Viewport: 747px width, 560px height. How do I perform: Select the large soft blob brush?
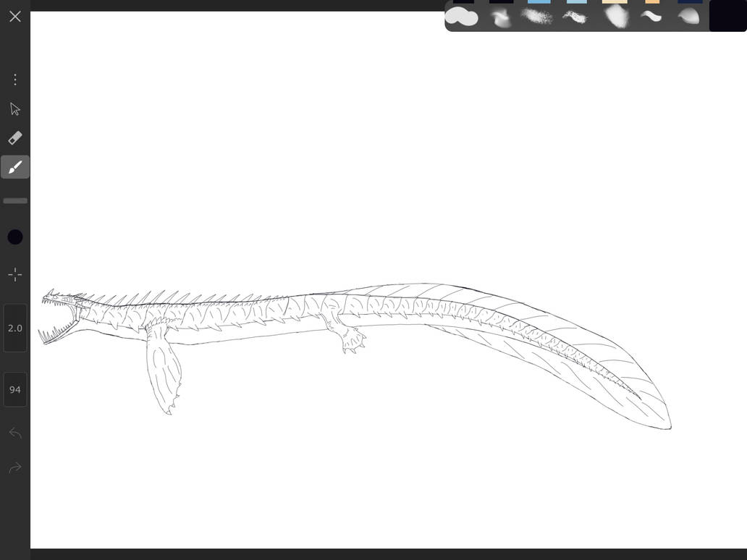615,17
